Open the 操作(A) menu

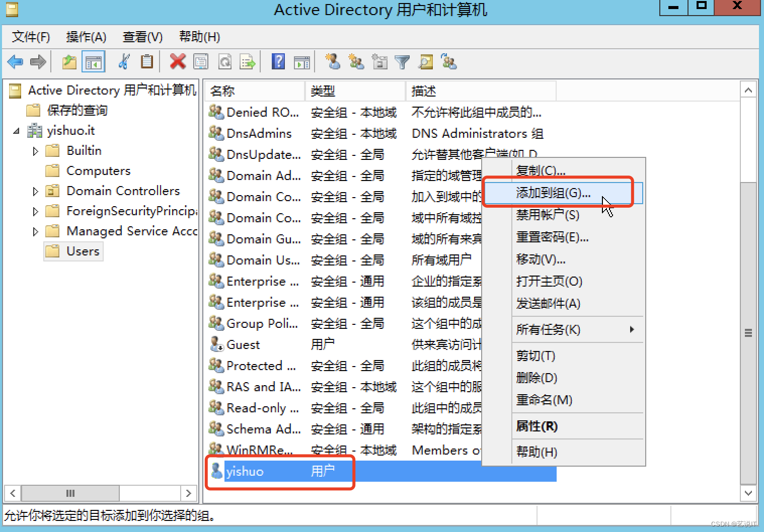coord(86,37)
